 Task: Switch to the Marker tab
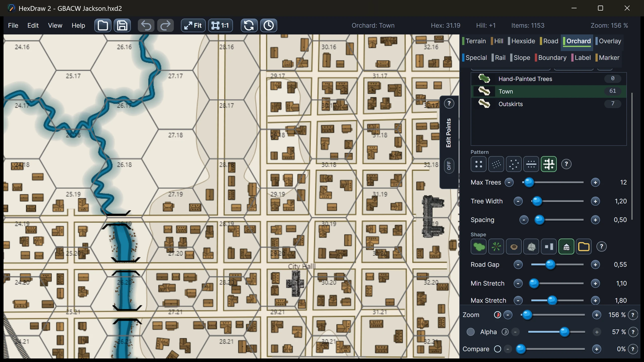click(x=608, y=58)
